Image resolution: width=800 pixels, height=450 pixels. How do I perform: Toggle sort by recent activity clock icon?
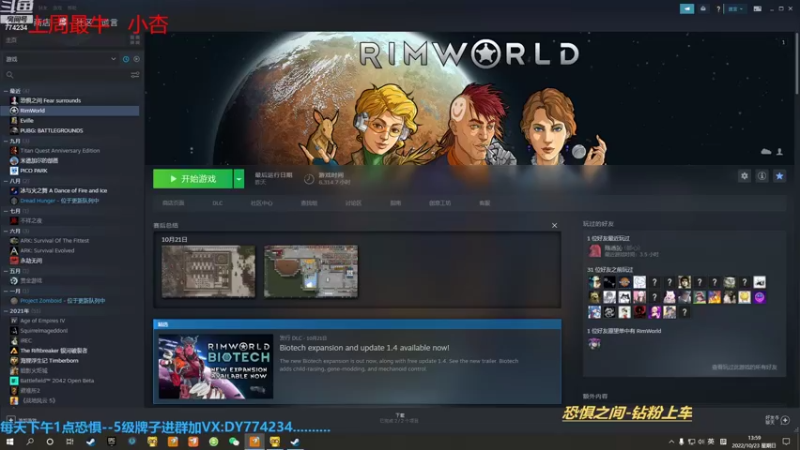coord(126,59)
